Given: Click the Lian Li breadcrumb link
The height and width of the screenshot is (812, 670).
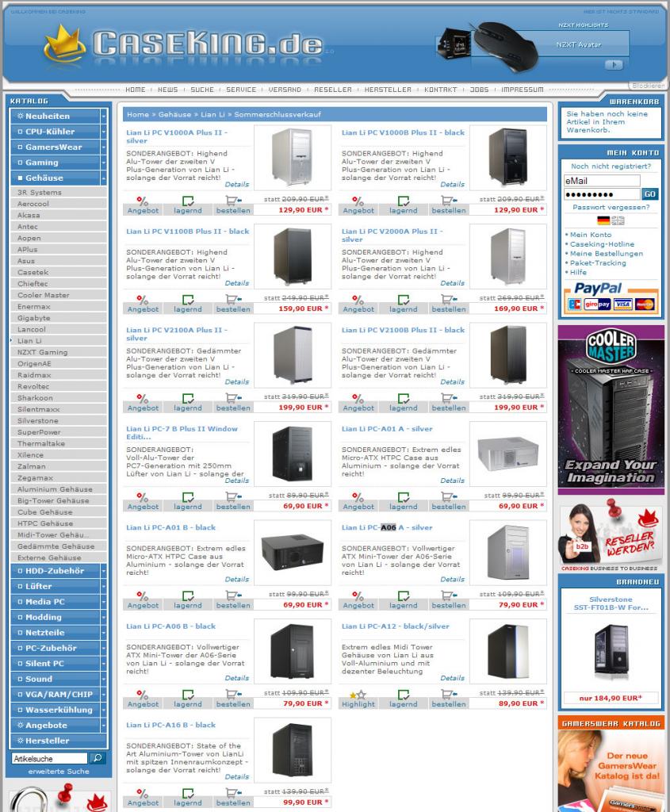Looking at the screenshot, I should coord(212,114).
